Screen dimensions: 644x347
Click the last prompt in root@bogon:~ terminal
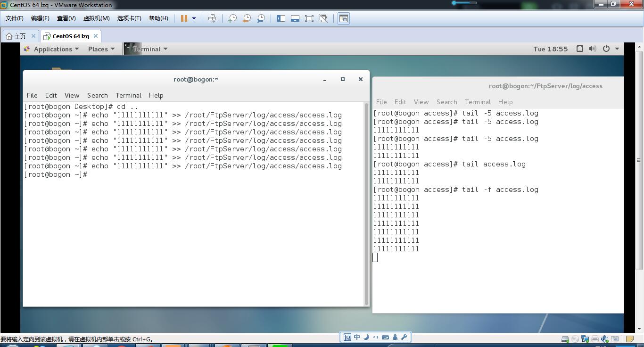click(56, 174)
